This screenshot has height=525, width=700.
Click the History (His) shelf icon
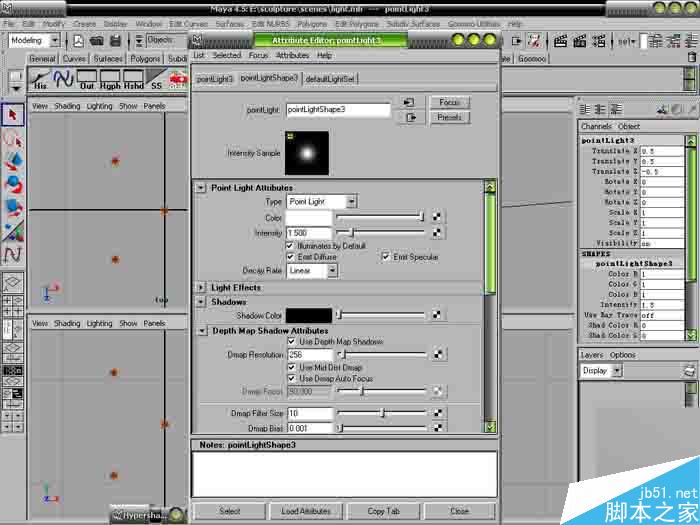coord(40,79)
